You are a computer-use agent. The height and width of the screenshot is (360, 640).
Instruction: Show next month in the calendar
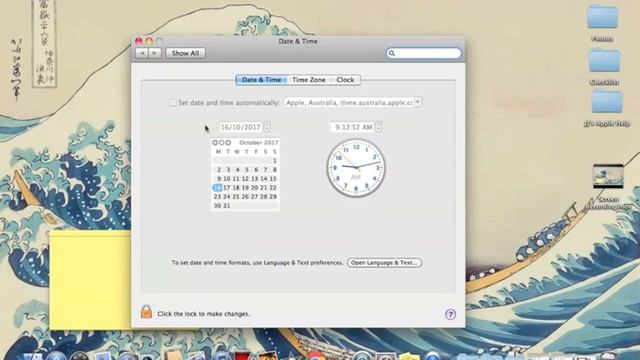click(228, 142)
